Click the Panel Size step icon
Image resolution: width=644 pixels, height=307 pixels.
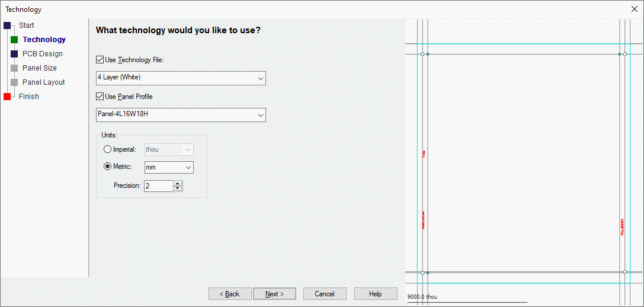tap(14, 68)
